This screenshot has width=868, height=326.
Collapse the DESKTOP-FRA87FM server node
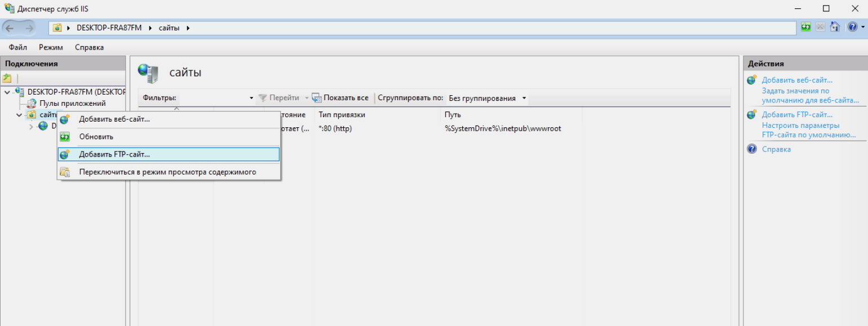[7, 92]
